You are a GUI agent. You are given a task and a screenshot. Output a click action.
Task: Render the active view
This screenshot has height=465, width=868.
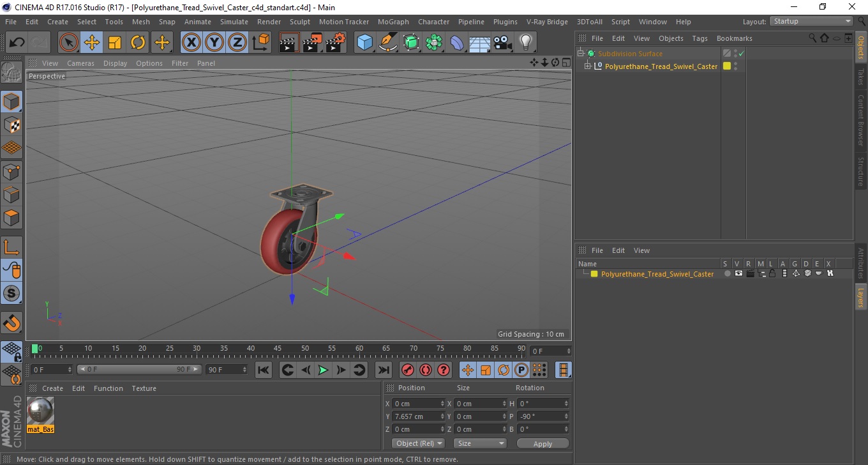[290, 43]
